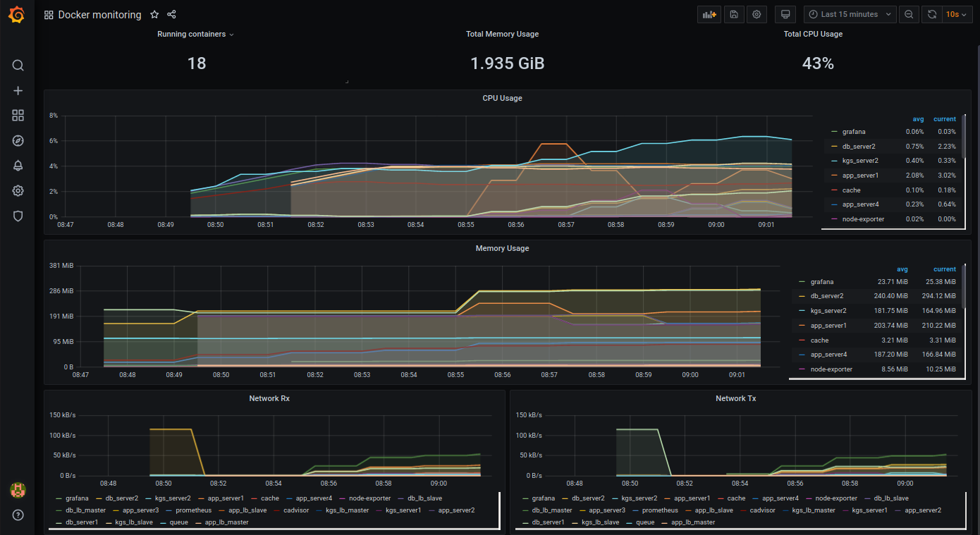Click 294.12 MiB current value for db_server2
This screenshot has width=980, height=535.
(938, 296)
